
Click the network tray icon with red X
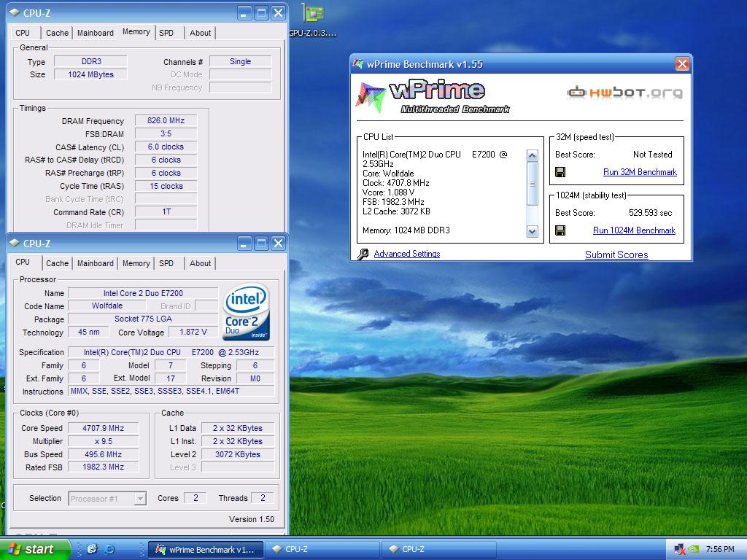tap(680, 550)
